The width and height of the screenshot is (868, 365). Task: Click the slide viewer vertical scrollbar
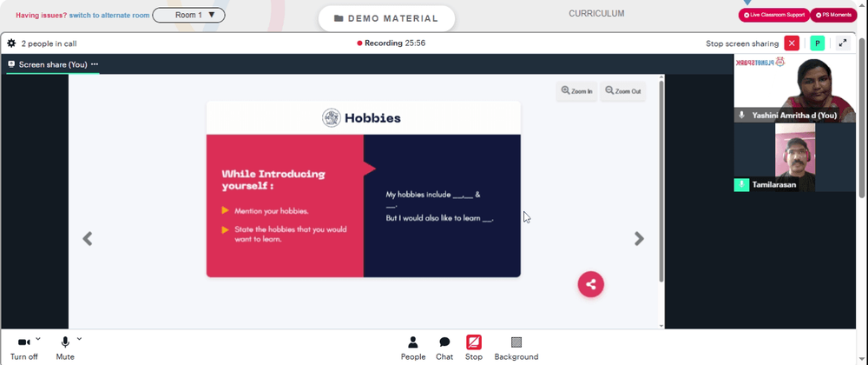[661, 181]
